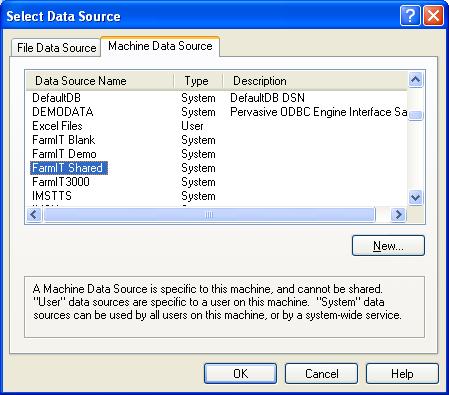The height and width of the screenshot is (395, 449).
Task: Click the Pervasive ODBC Engine Interface description
Action: point(318,112)
